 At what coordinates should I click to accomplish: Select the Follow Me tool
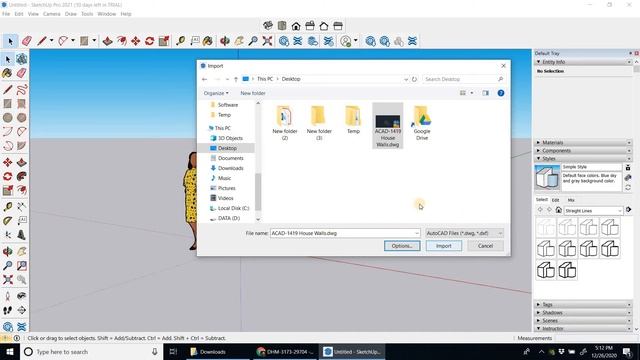(x=22, y=176)
